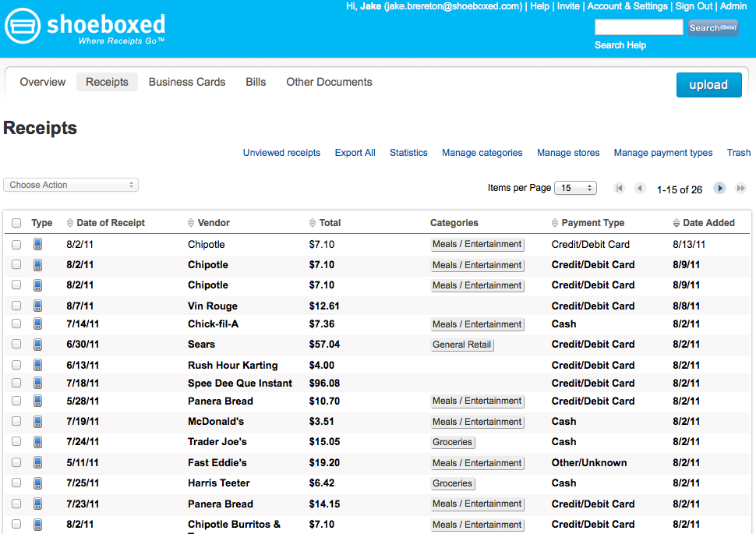Click the type icon in the Trader Joe's row
756x534 pixels.
tap(37, 441)
